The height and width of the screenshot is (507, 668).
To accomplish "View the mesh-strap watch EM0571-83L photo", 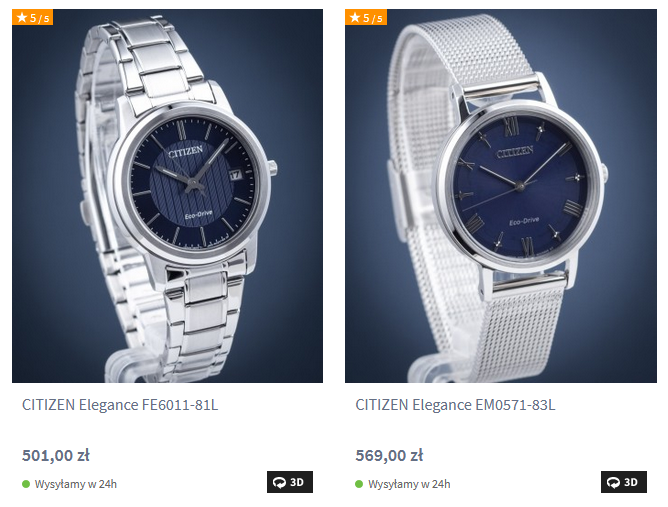I will click(501, 196).
